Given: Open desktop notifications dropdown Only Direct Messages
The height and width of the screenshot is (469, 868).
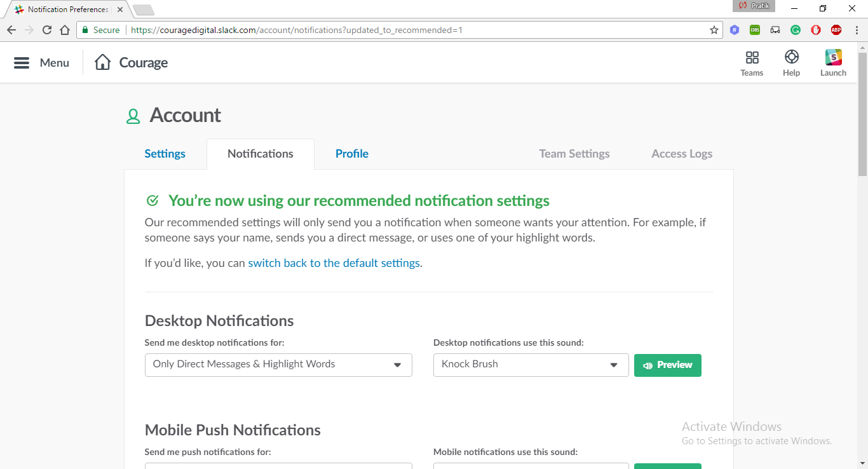Looking at the screenshot, I should coord(278,365).
